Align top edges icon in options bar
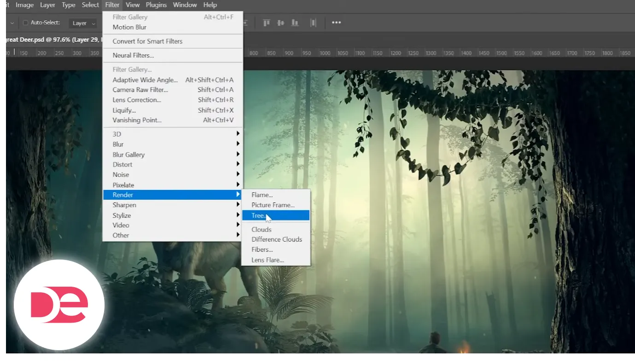This screenshot has height=364, width=635. [x=266, y=23]
